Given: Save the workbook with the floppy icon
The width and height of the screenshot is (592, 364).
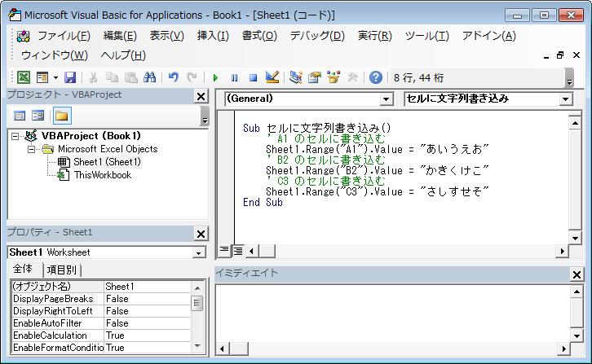Looking at the screenshot, I should pyautogui.click(x=70, y=77).
